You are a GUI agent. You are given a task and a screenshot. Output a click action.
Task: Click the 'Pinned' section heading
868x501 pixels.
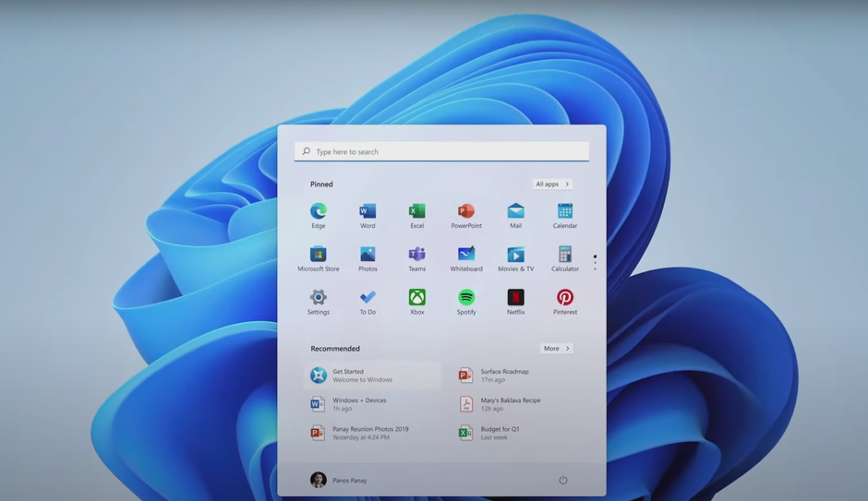[321, 185]
